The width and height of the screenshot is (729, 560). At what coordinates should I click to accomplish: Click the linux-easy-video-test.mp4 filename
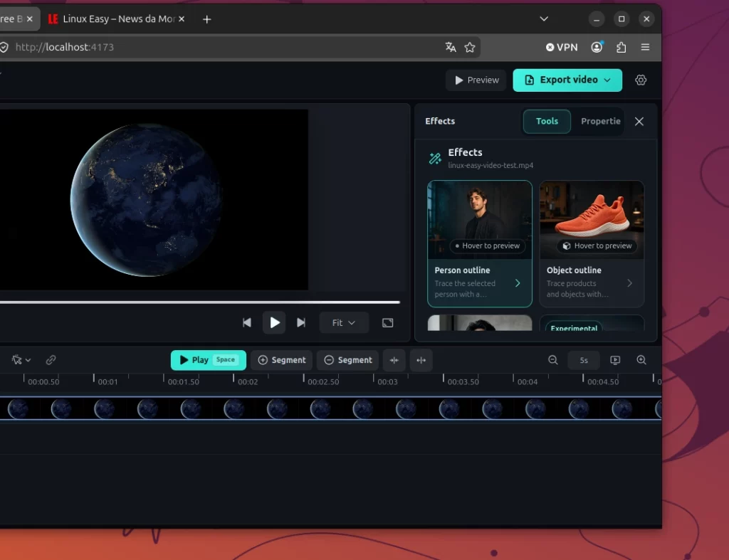click(x=491, y=166)
